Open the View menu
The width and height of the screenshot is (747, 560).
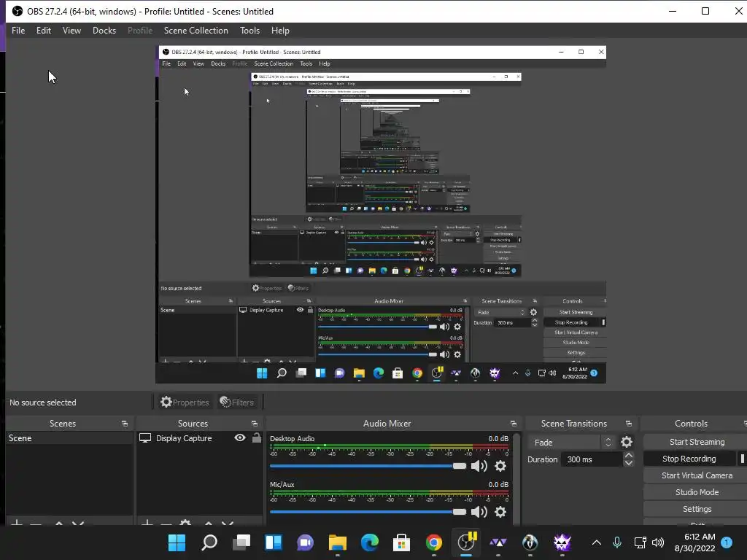click(71, 31)
